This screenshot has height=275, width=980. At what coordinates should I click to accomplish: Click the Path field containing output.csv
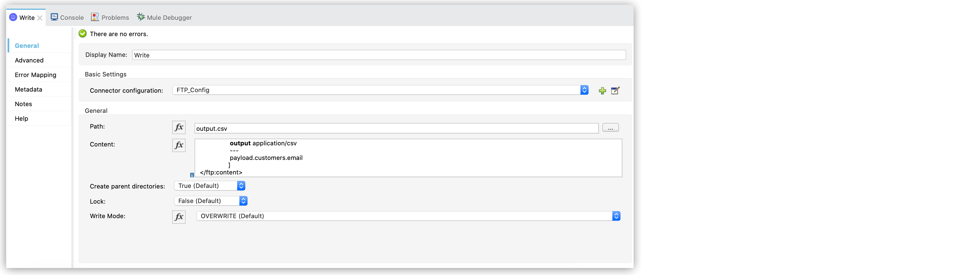tap(396, 129)
